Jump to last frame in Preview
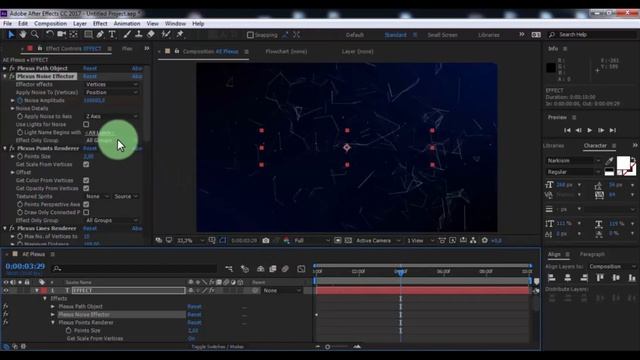The image size is (640, 360). pyautogui.click(x=613, y=130)
